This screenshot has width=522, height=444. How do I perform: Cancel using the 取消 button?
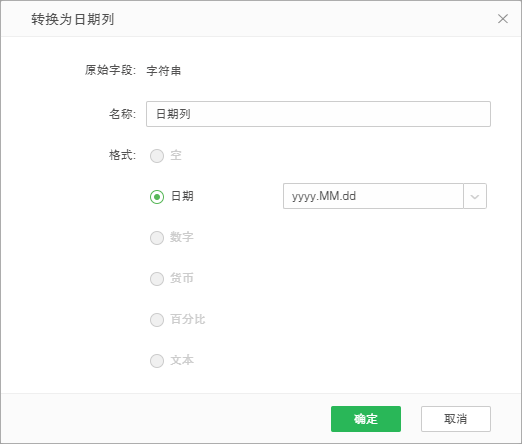click(455, 419)
